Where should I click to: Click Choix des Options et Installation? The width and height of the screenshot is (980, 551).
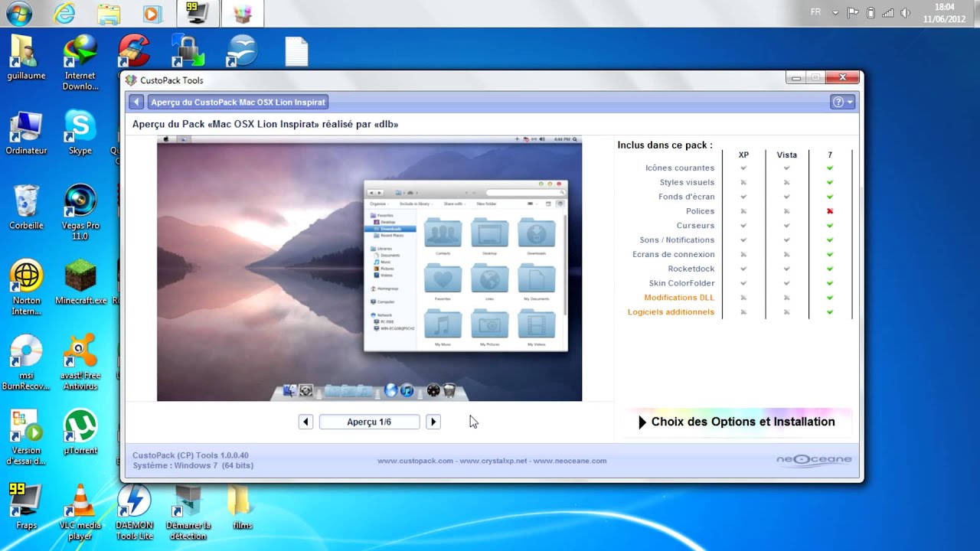click(736, 422)
